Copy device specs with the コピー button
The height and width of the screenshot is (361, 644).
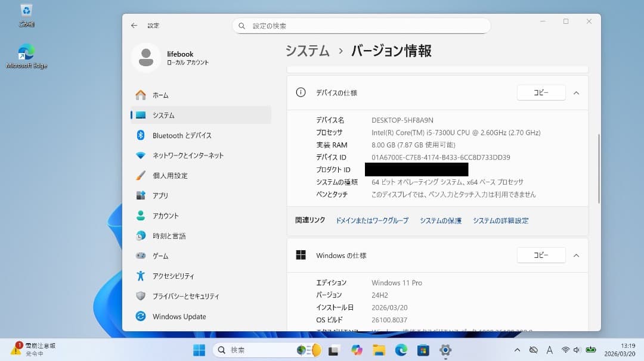[x=541, y=92]
